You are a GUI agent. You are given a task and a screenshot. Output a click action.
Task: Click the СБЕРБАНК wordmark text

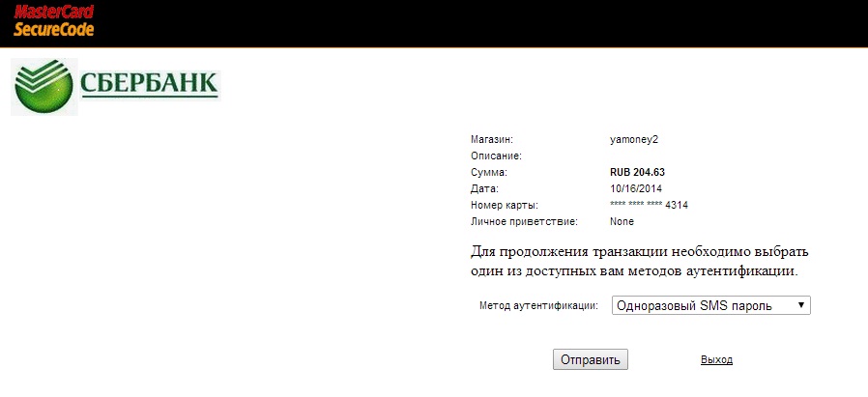[148, 83]
